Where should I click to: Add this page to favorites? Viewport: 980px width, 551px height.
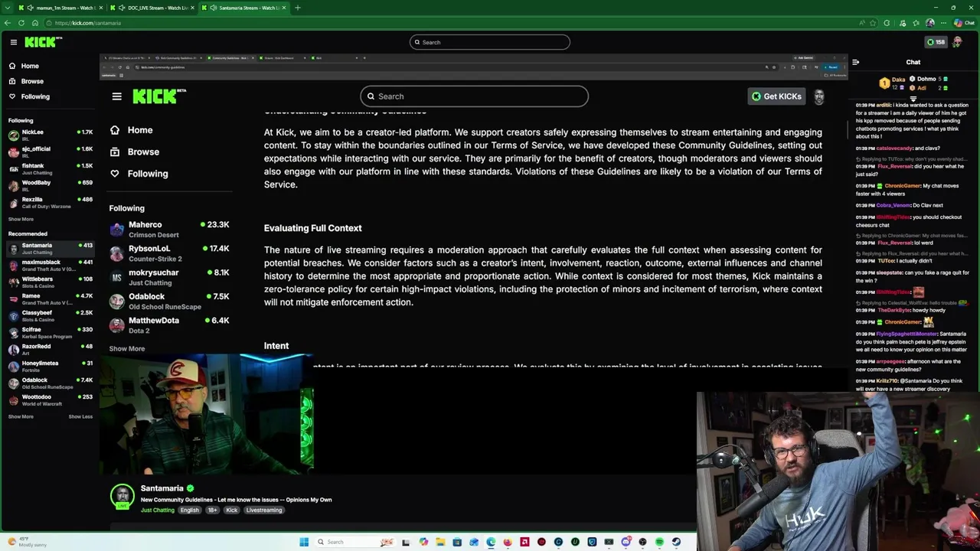click(x=873, y=23)
